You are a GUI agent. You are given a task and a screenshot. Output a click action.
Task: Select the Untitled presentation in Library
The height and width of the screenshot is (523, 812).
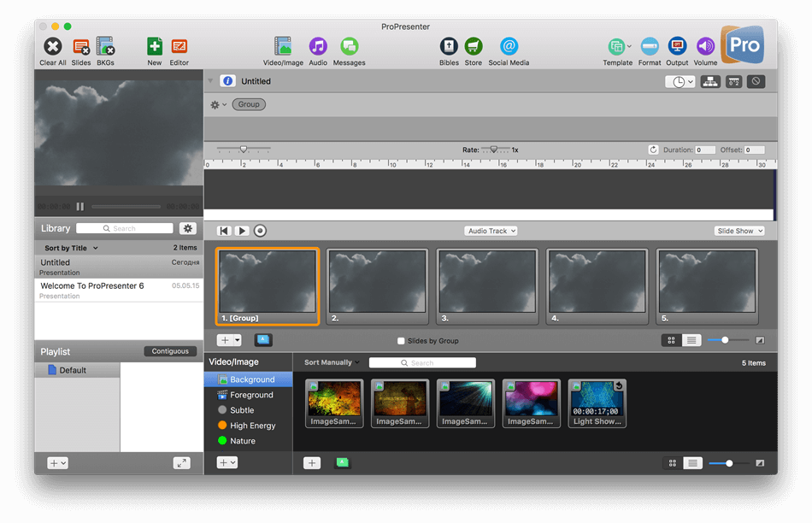click(119, 267)
